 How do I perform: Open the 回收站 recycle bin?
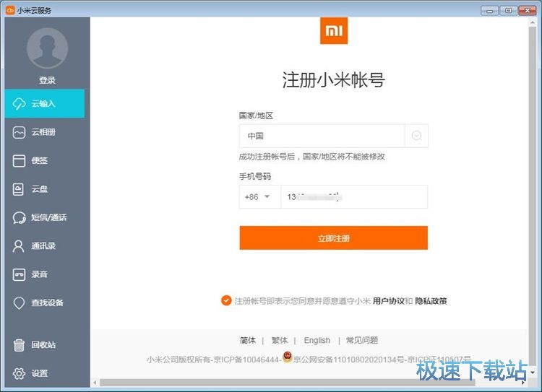pyautogui.click(x=45, y=345)
